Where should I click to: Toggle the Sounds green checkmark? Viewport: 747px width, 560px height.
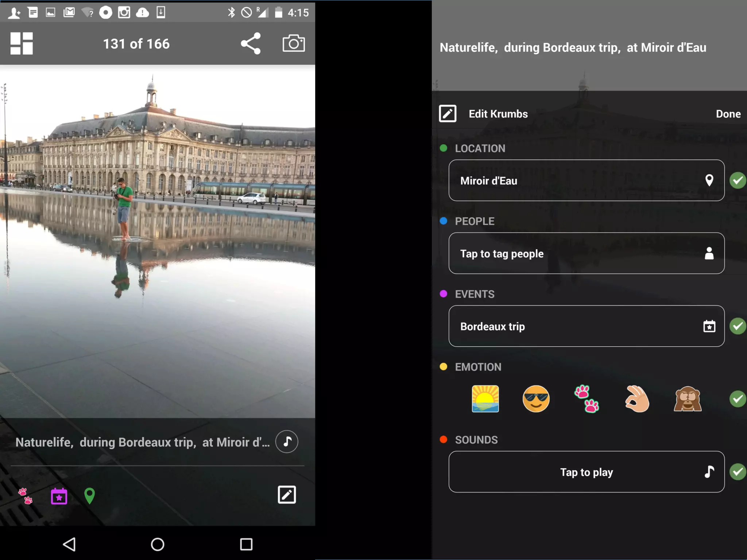[738, 472]
